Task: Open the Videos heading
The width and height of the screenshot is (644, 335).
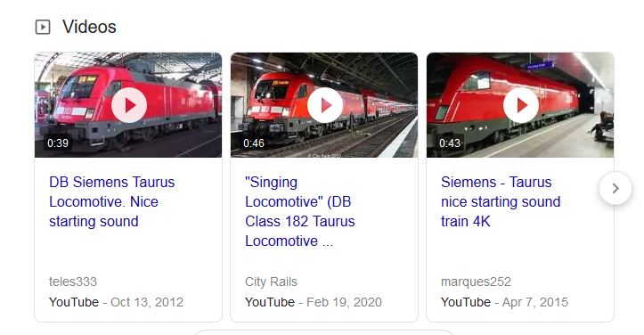Action: [89, 27]
